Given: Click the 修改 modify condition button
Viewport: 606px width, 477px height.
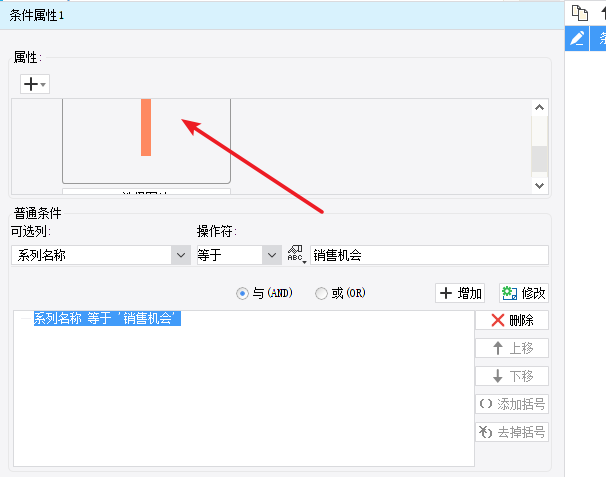Looking at the screenshot, I should (x=524, y=293).
